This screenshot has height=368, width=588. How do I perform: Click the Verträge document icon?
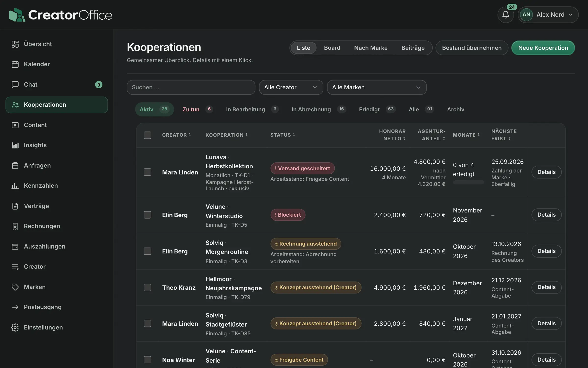[x=15, y=206]
